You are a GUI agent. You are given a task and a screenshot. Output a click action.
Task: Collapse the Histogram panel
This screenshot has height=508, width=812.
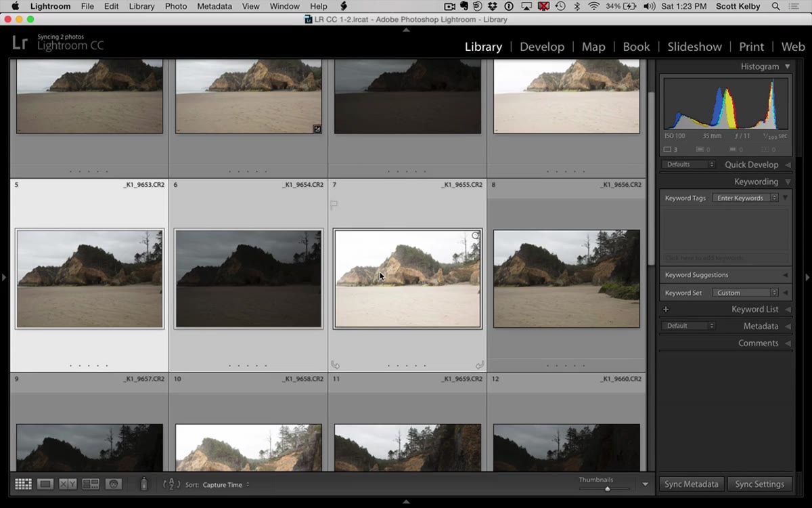787,66
